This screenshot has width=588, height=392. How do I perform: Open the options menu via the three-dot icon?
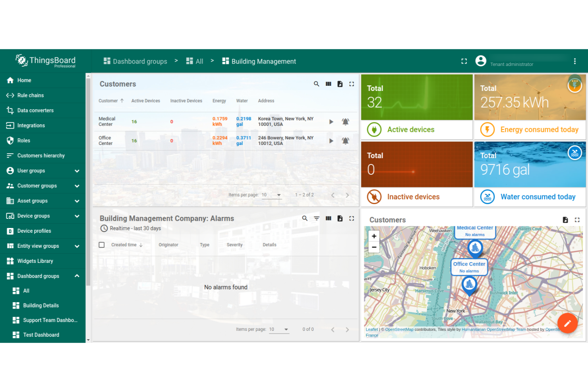click(575, 61)
